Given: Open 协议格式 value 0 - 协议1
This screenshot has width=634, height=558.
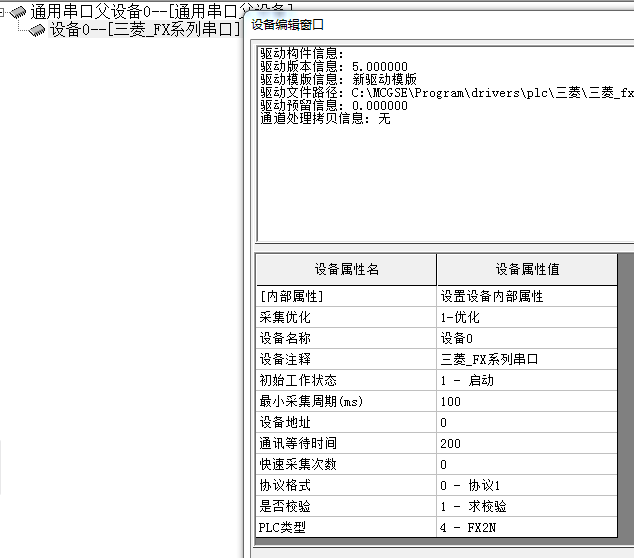Looking at the screenshot, I should click(527, 485).
